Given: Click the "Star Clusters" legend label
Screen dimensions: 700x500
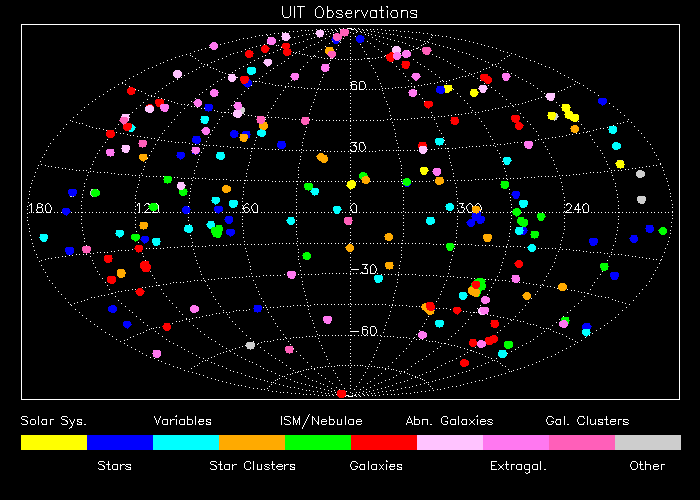Looking at the screenshot, I should (253, 466).
